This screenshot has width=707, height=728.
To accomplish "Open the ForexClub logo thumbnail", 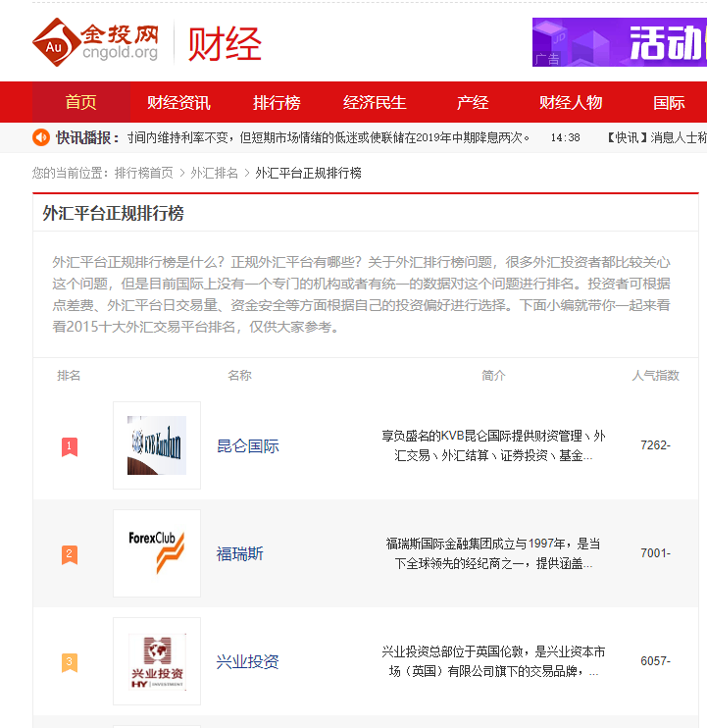I will (157, 553).
